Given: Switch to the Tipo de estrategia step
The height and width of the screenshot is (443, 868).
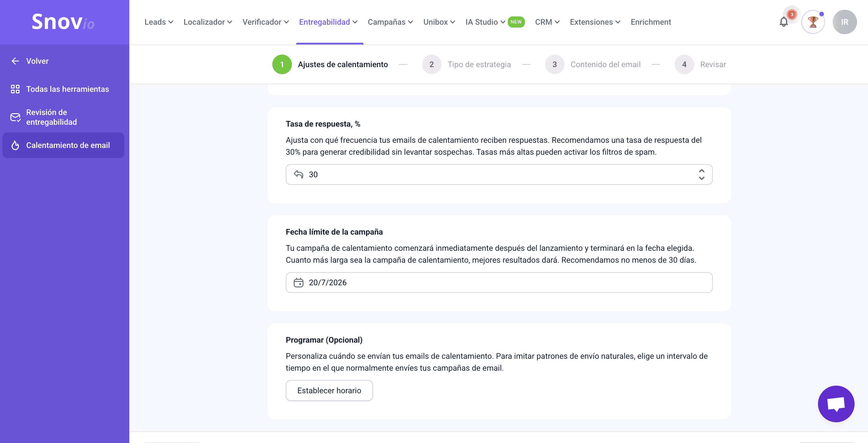Looking at the screenshot, I should coord(479,64).
